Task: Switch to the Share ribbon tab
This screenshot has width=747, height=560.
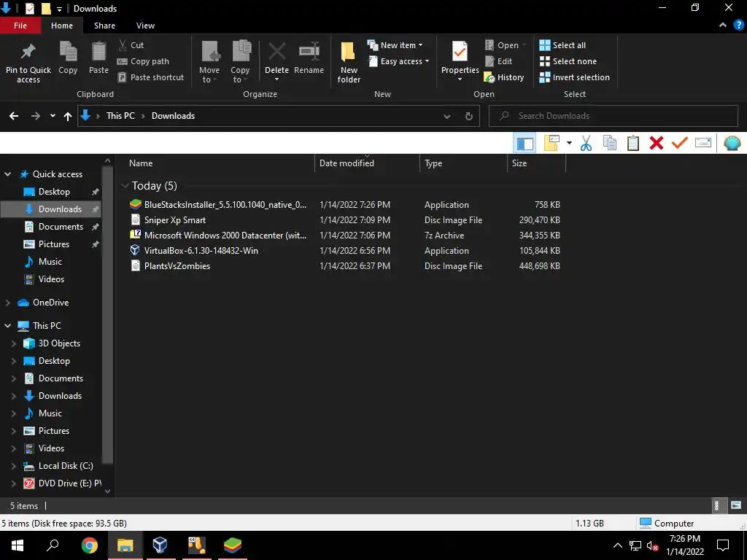Action: click(x=104, y=26)
